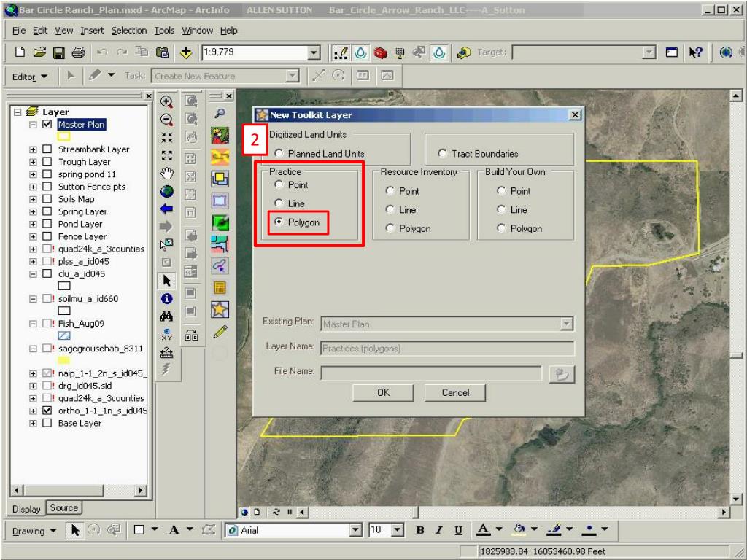The width and height of the screenshot is (747, 560).
Task: Click the Add Data plus icon
Action: 186,52
